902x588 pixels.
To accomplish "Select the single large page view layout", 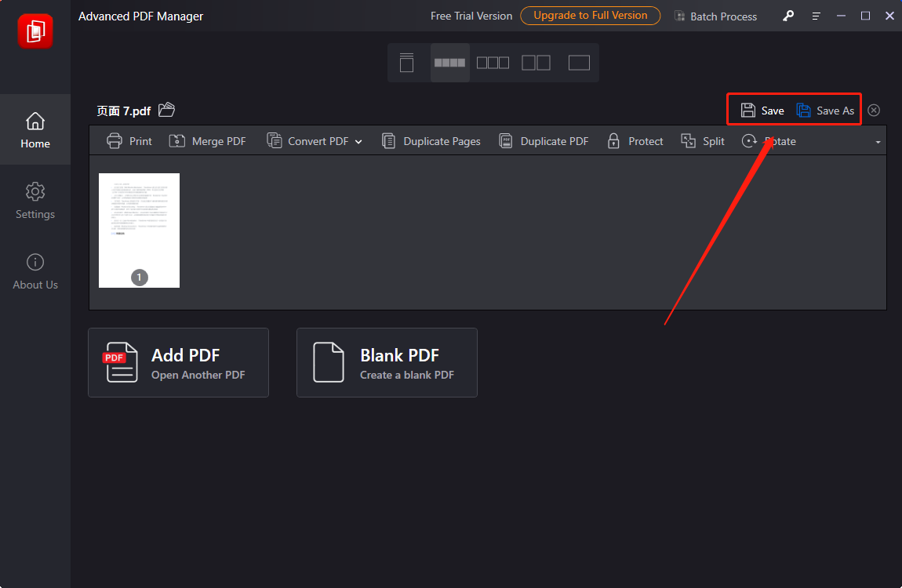I will point(579,63).
